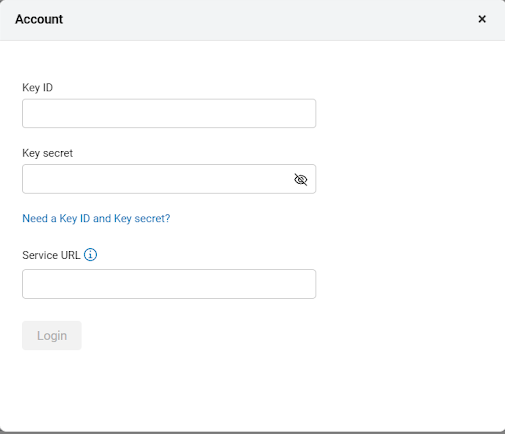This screenshot has width=505, height=434.
Task: Focus the Key ID input field
Action: coord(169,113)
